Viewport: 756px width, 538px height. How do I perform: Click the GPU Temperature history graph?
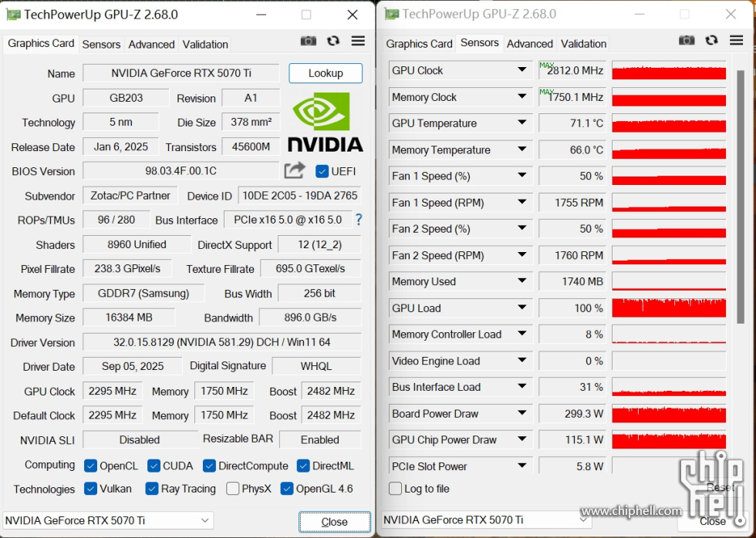click(669, 123)
